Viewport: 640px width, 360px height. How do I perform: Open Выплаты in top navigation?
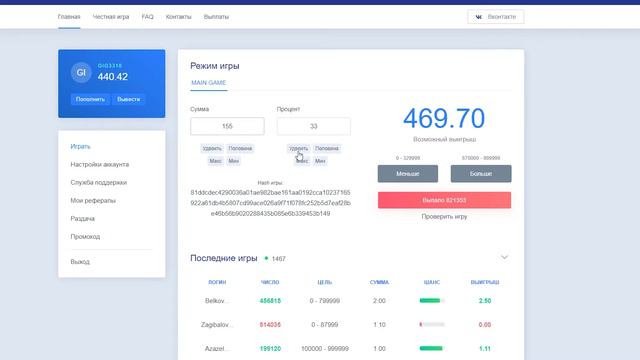tap(216, 17)
